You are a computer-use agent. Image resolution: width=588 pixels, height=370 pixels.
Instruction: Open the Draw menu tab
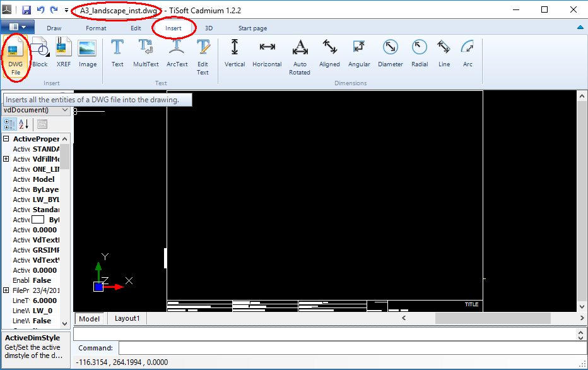54,28
